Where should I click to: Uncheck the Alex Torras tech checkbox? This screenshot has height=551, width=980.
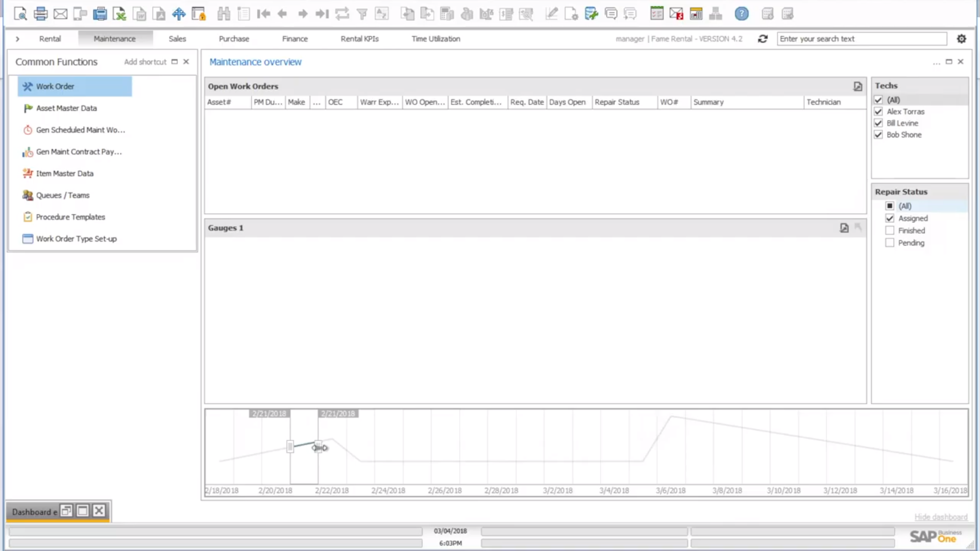pyautogui.click(x=878, y=111)
